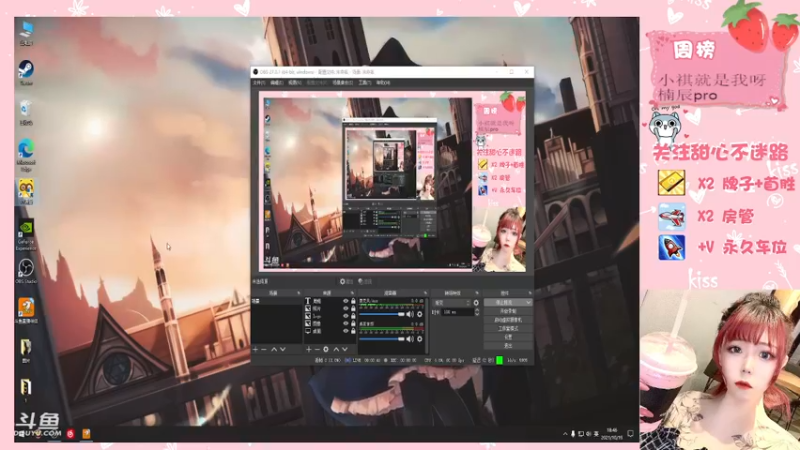Click the Recycle Bin desktop icon
This screenshot has width=800, height=450.
[x=26, y=113]
